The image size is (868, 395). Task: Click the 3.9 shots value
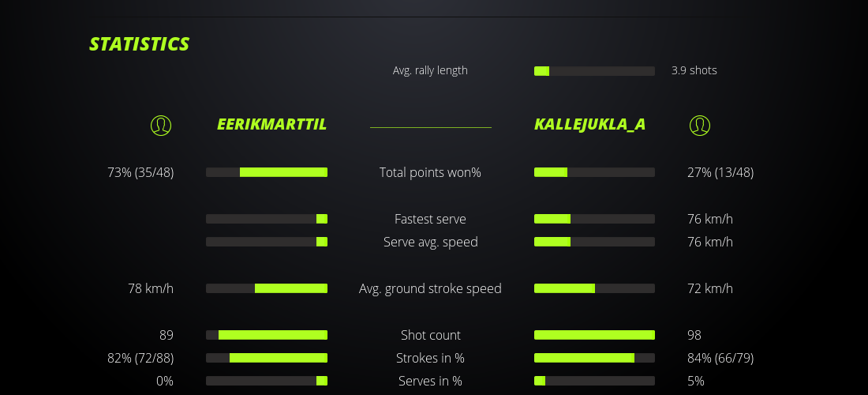(694, 70)
